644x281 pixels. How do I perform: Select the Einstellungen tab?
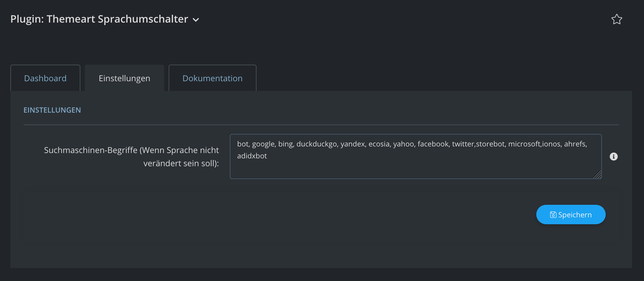pyautogui.click(x=124, y=78)
